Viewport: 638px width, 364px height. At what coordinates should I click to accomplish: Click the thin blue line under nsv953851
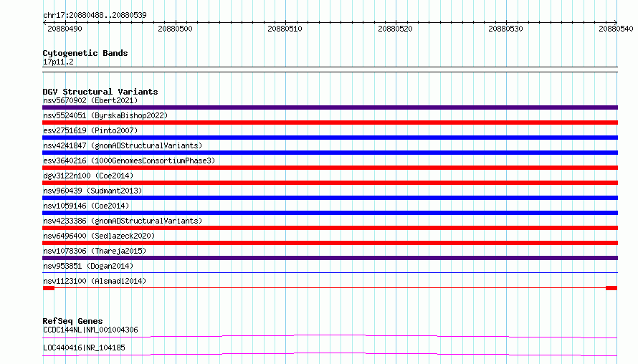point(330,272)
